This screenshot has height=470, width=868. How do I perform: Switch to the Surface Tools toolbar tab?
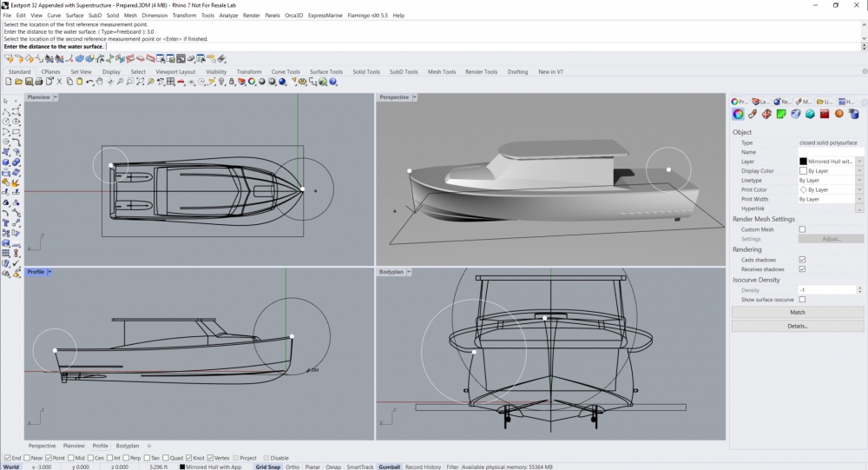pyautogui.click(x=325, y=72)
